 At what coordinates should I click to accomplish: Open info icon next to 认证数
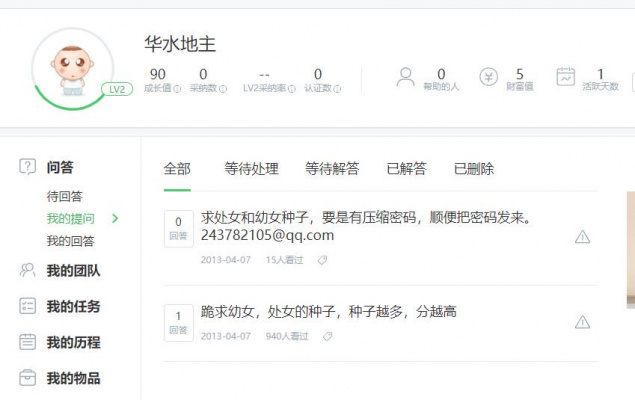pos(337,89)
